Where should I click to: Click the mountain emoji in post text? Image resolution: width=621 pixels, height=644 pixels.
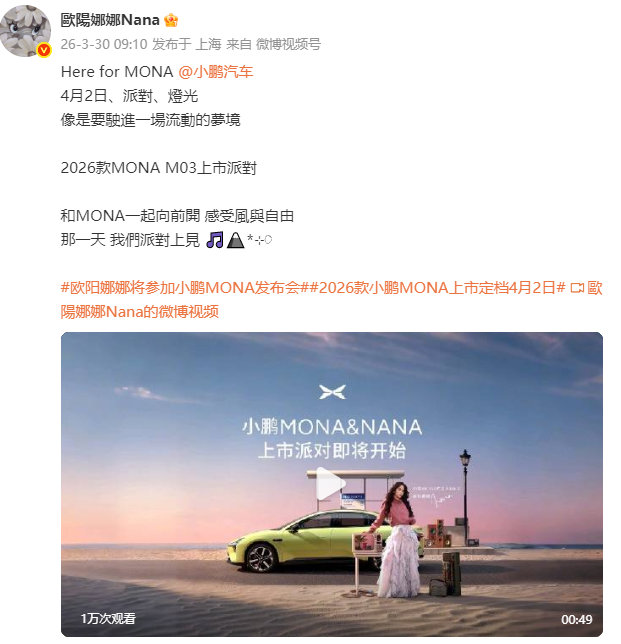click(x=235, y=239)
